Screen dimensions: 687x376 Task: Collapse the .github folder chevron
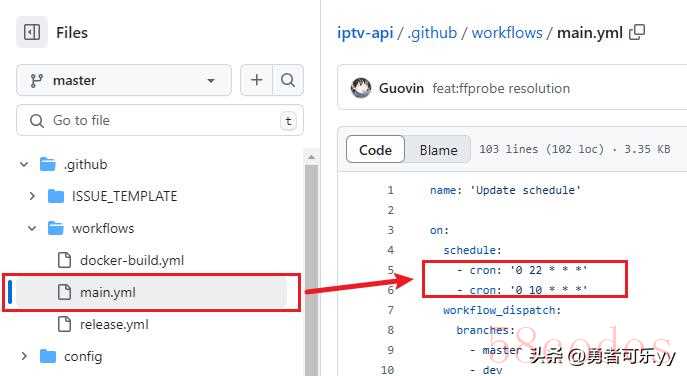pyautogui.click(x=24, y=164)
